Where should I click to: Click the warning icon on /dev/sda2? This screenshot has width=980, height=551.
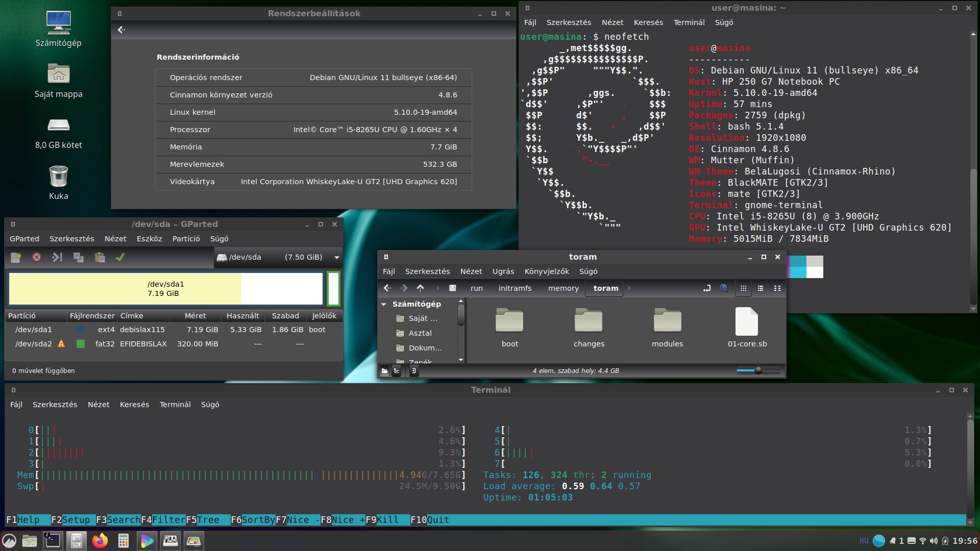[61, 344]
